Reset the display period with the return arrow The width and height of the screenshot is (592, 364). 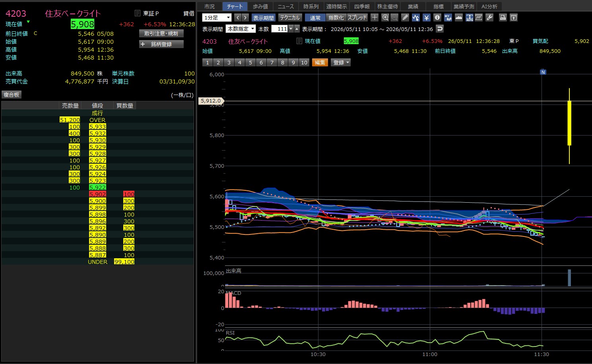pos(439,29)
